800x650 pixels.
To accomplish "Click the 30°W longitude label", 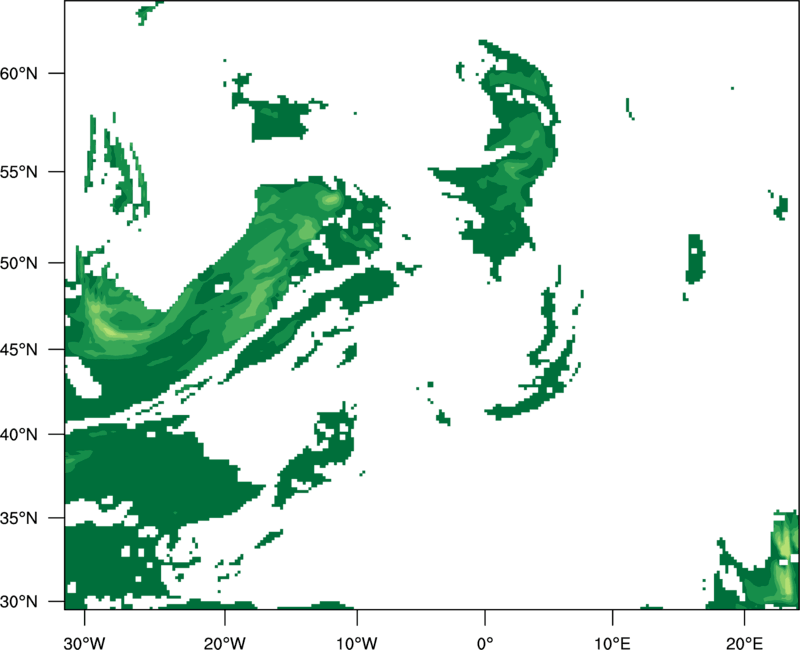I will 85,643.
